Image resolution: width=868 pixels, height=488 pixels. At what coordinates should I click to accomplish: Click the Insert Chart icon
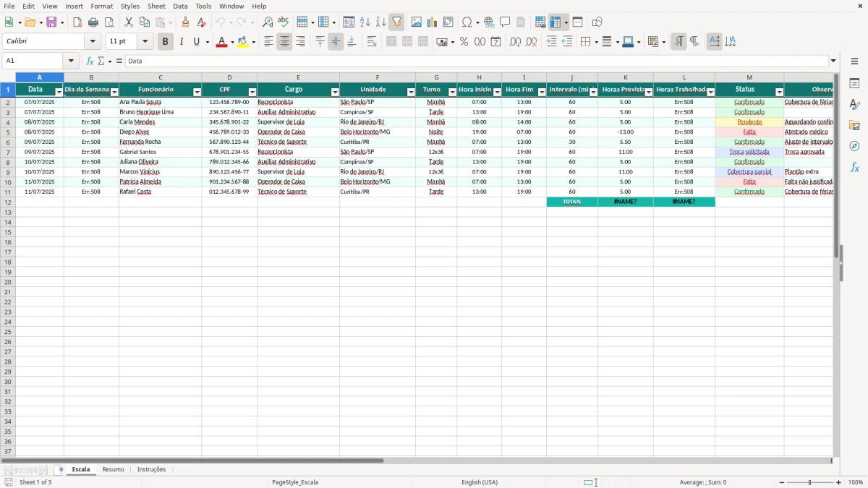(x=433, y=22)
